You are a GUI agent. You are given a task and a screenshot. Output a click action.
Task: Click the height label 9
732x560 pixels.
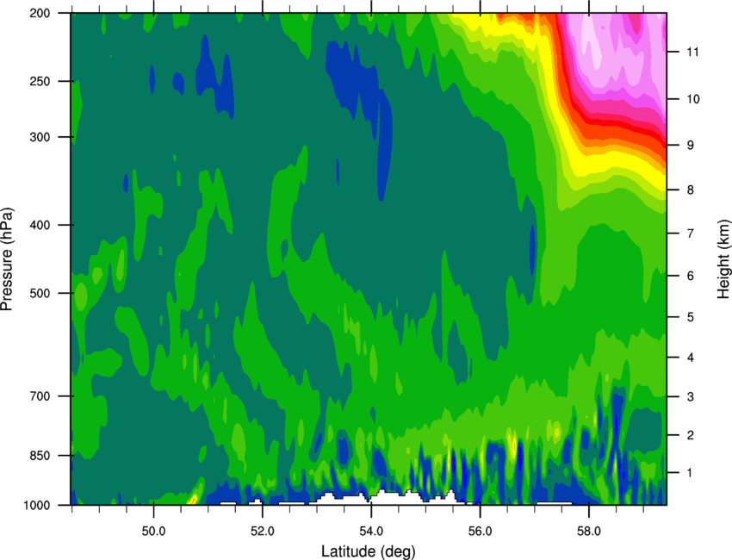[690, 146]
